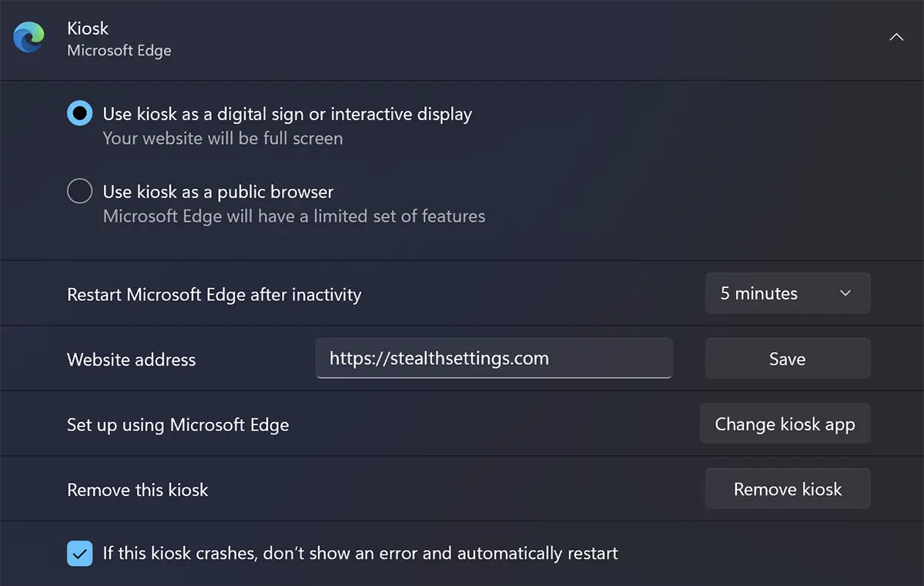Focus the Website address text field
This screenshot has width=924, height=586.
494,358
